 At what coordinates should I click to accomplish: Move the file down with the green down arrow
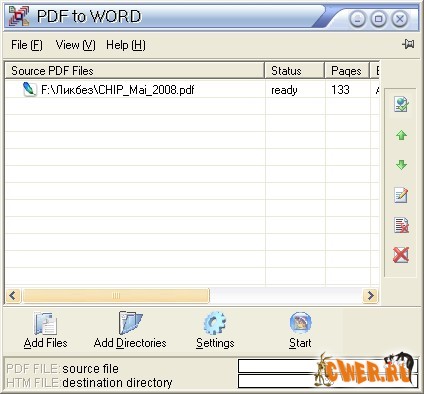point(401,164)
